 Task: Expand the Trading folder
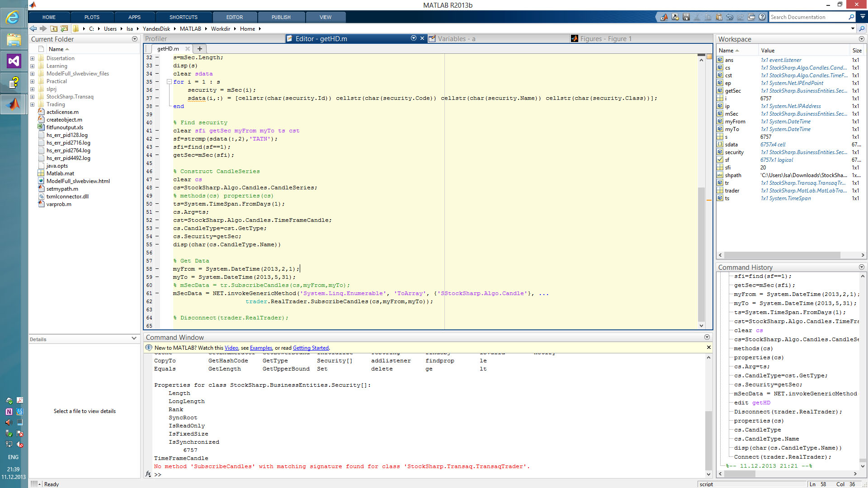click(32, 104)
